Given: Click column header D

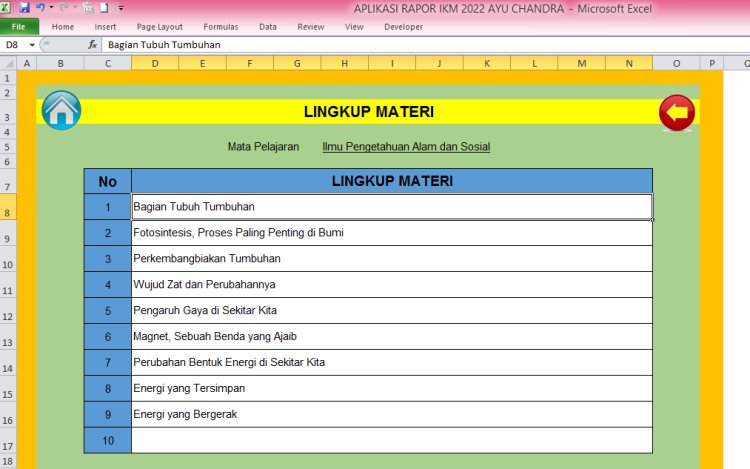Looking at the screenshot, I should 155,63.
